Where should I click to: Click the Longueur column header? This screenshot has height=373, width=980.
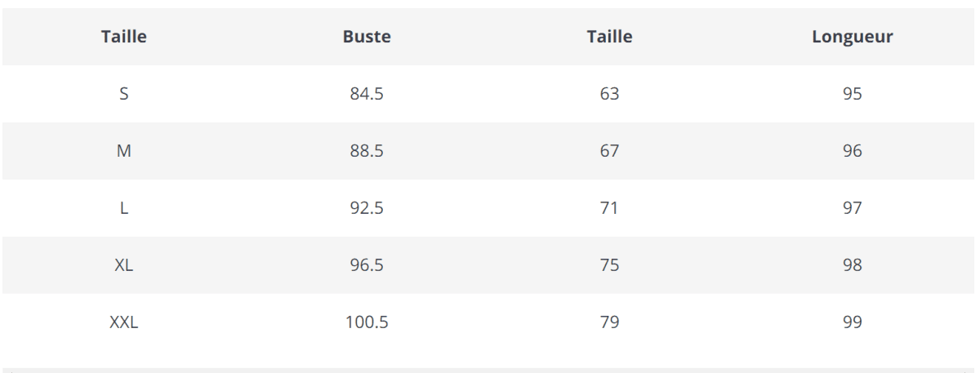(x=852, y=37)
